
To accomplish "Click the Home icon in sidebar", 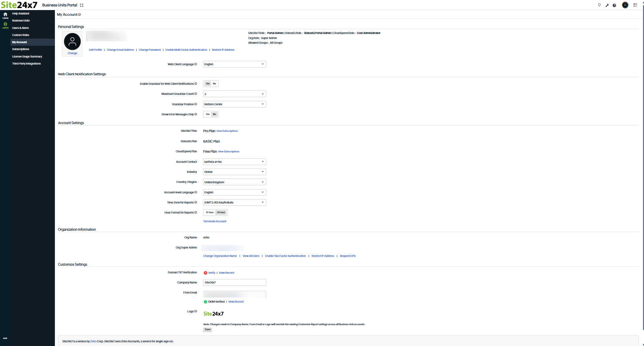I will [5, 15].
